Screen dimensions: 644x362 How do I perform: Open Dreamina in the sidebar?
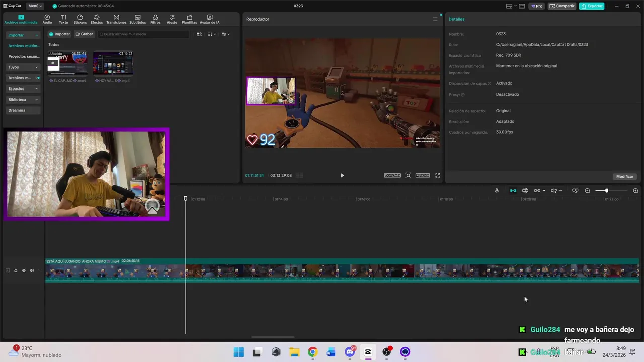pos(23,110)
